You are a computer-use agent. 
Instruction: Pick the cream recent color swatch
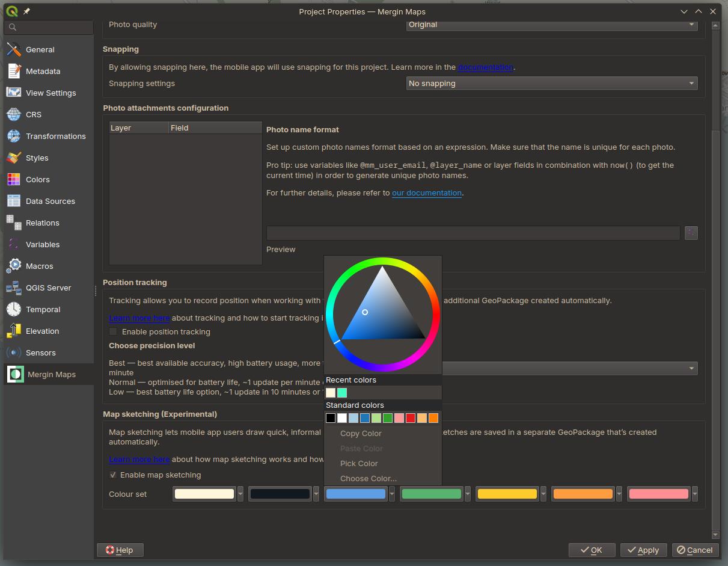pyautogui.click(x=331, y=393)
